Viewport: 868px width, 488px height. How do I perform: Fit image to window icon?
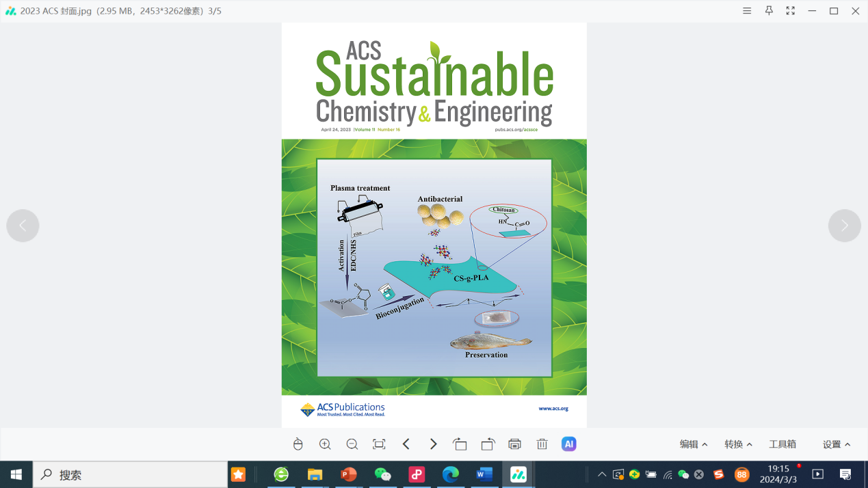379,444
